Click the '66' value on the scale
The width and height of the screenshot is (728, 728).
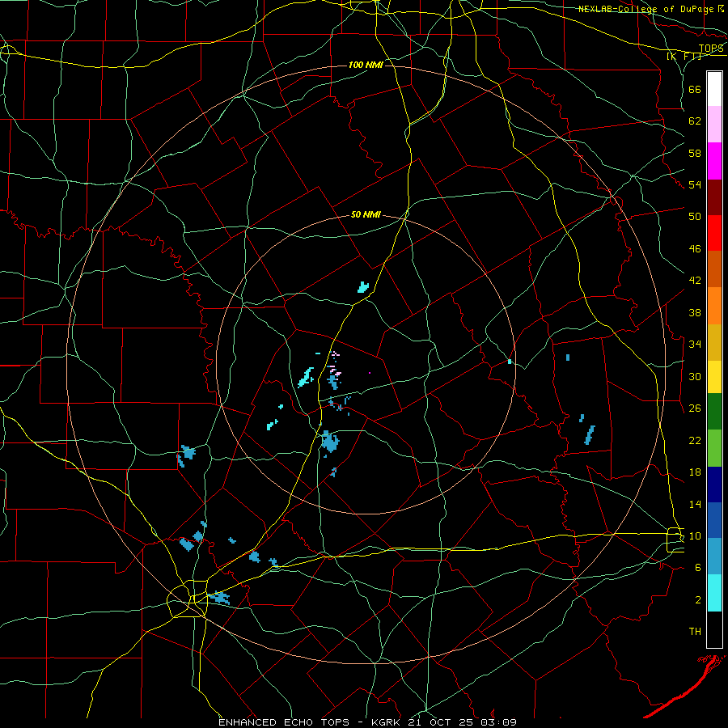click(695, 90)
